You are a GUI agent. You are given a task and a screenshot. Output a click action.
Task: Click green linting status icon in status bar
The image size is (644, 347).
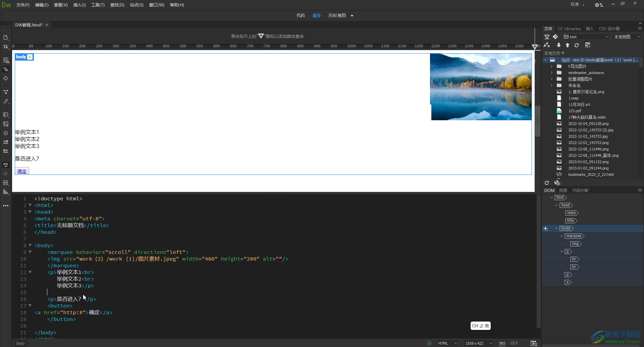[429, 343]
